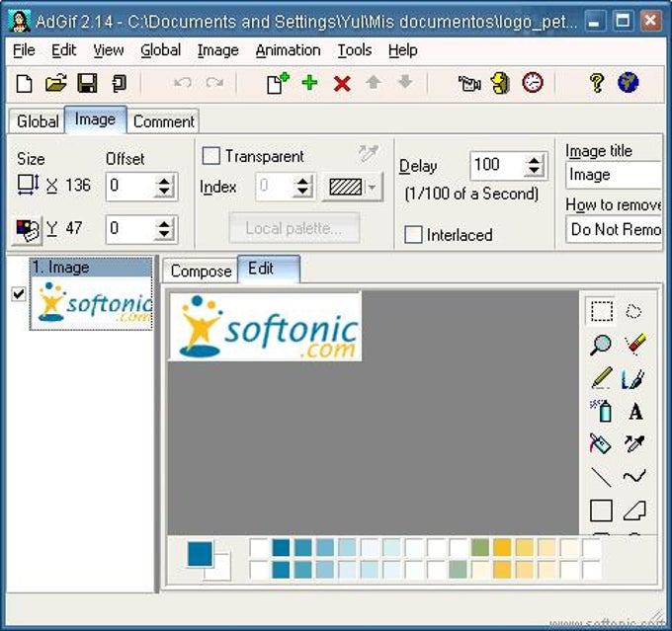This screenshot has height=631, width=672.
Task: Select the 1. Image frame thumbnail
Action: coord(91,294)
